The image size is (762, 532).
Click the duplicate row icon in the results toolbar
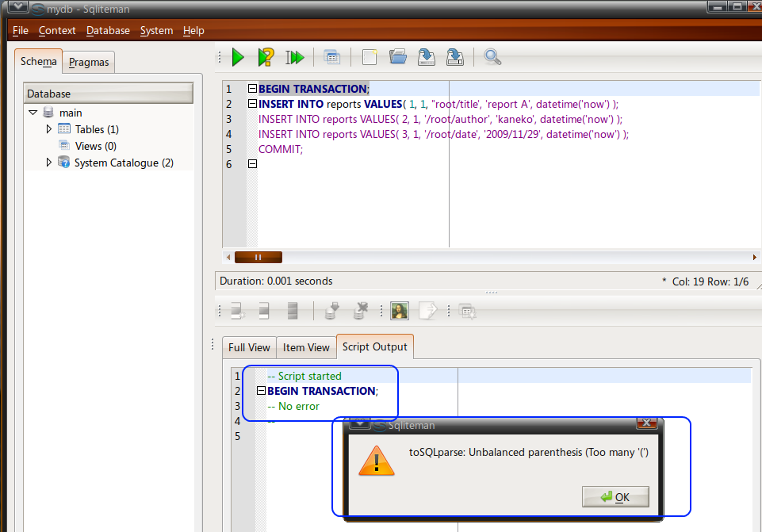point(264,311)
